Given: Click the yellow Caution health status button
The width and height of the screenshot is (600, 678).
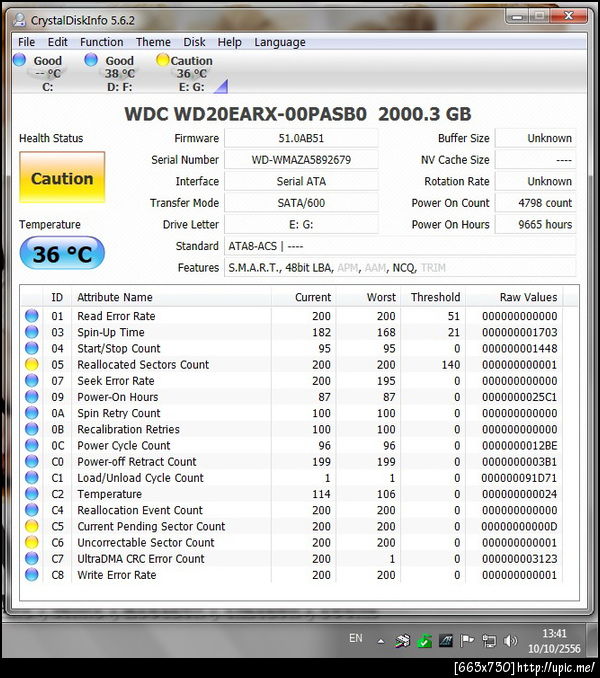Looking at the screenshot, I should 62,177.
